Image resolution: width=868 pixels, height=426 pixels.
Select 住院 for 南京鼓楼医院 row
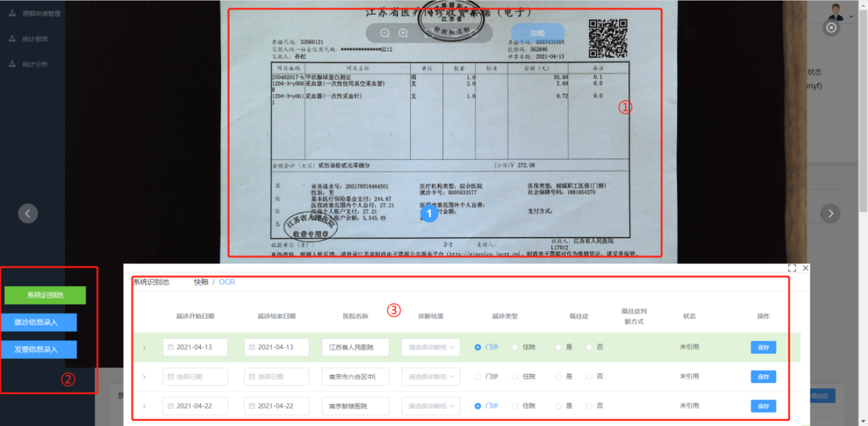pyautogui.click(x=515, y=405)
